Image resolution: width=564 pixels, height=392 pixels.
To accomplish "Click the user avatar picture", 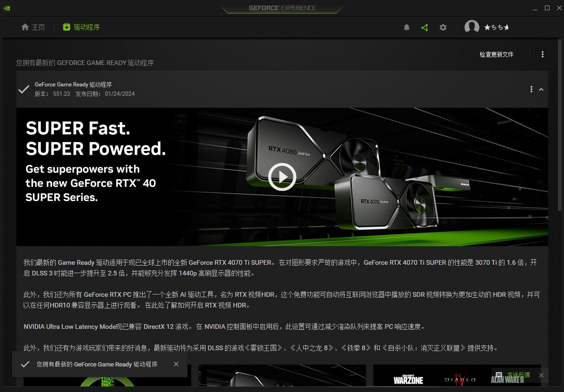I will click(x=472, y=27).
